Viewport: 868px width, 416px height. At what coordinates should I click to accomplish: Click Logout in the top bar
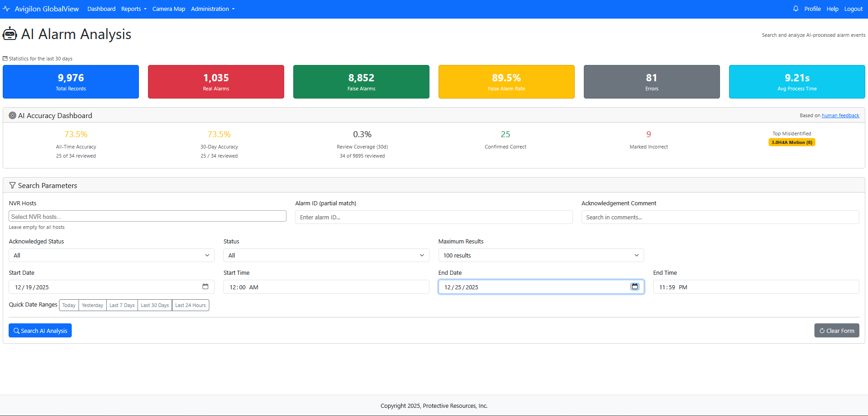pyautogui.click(x=853, y=9)
